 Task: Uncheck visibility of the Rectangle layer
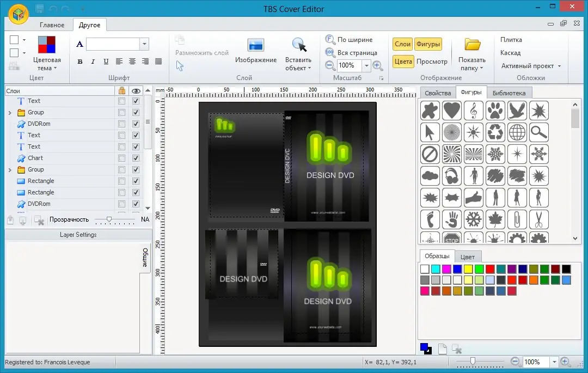click(x=136, y=181)
